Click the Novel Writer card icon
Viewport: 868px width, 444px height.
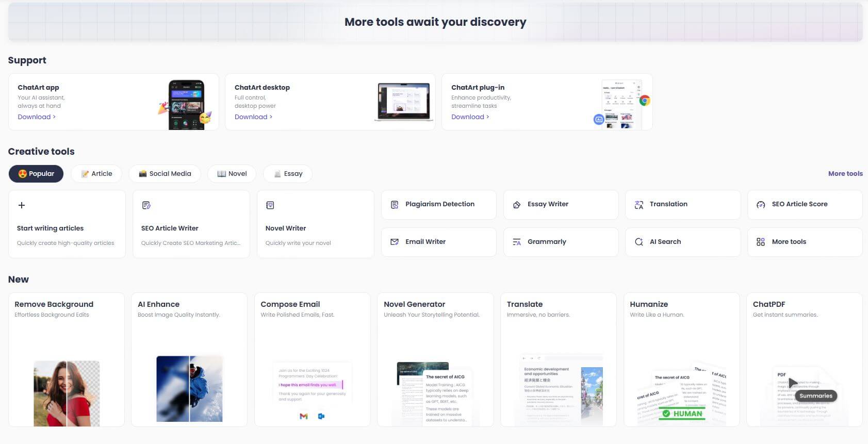270,205
